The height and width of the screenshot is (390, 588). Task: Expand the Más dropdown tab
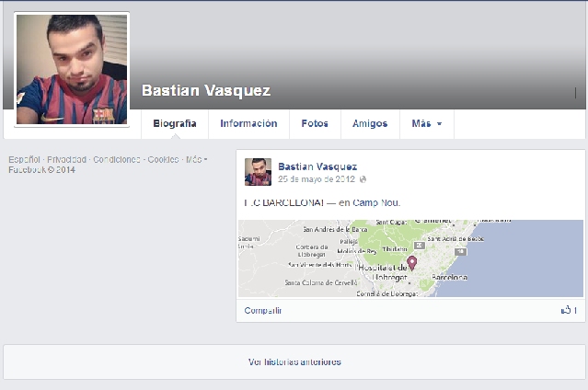(427, 124)
